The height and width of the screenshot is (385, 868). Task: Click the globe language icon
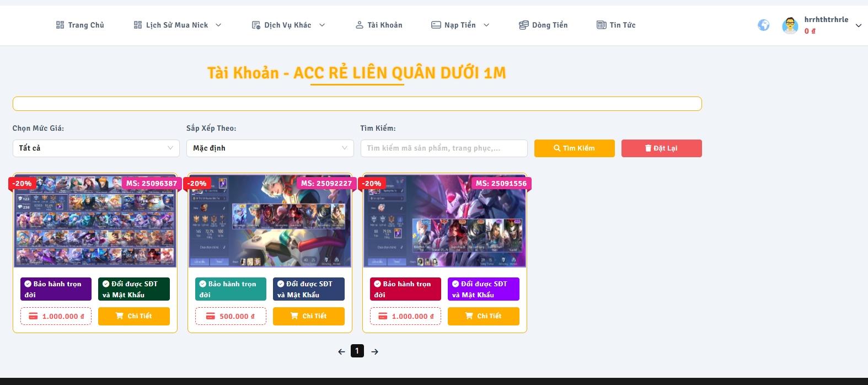(763, 25)
